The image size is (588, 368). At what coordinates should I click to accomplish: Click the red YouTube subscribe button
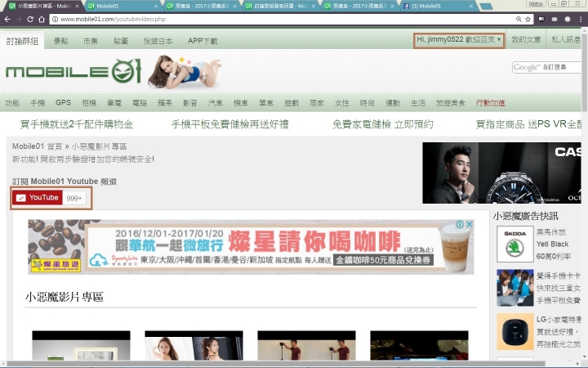[x=37, y=198]
